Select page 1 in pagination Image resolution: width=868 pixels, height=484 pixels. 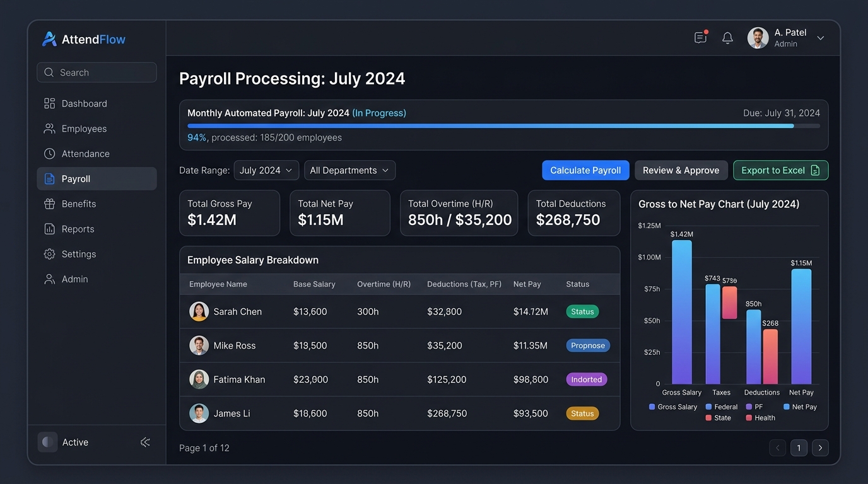[x=799, y=448]
